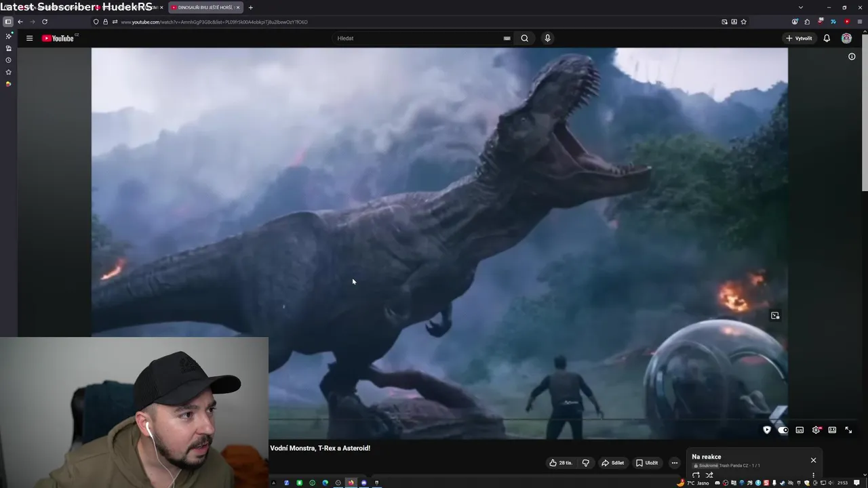Viewport: 868px width, 488px height.
Task: Go to the YouTube home logo
Action: click(59, 38)
